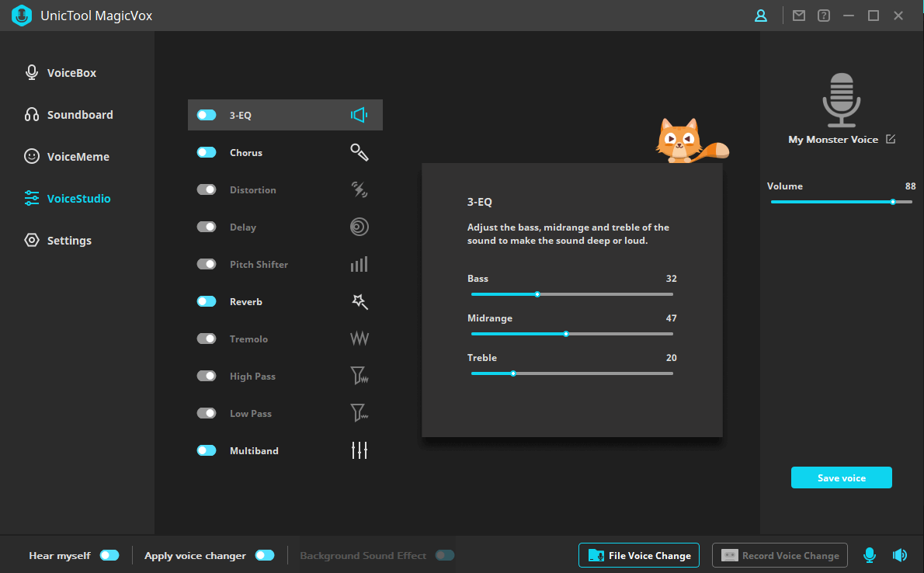924x573 pixels.
Task: Open the mail feedback icon
Action: pyautogui.click(x=799, y=16)
